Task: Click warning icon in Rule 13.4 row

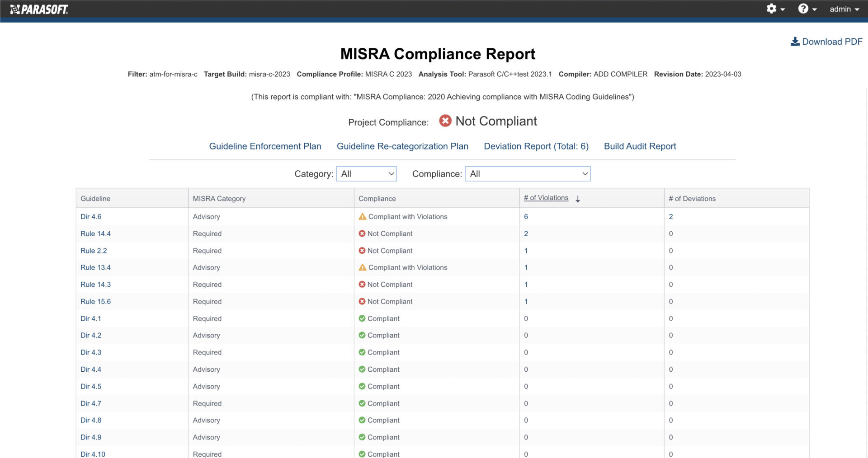Action: tap(362, 267)
